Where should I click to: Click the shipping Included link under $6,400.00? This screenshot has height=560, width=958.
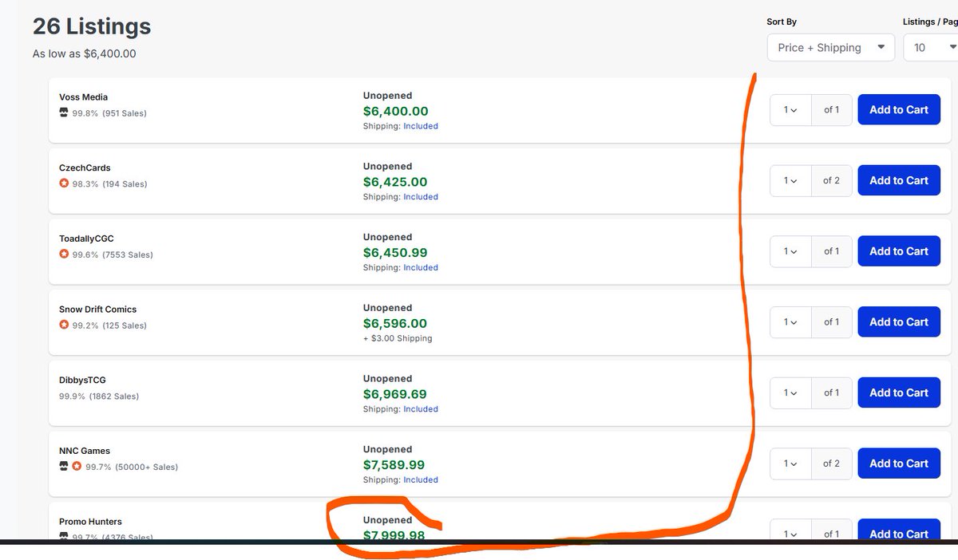[x=421, y=126]
